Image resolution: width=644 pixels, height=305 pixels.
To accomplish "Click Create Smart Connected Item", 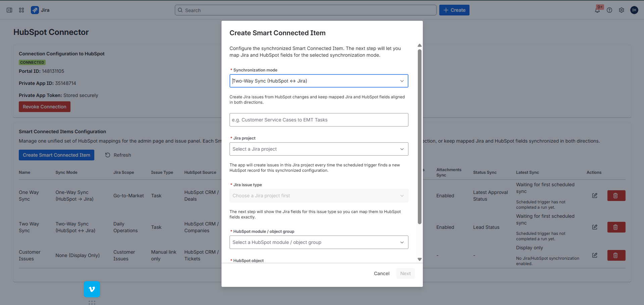I will pyautogui.click(x=56, y=155).
